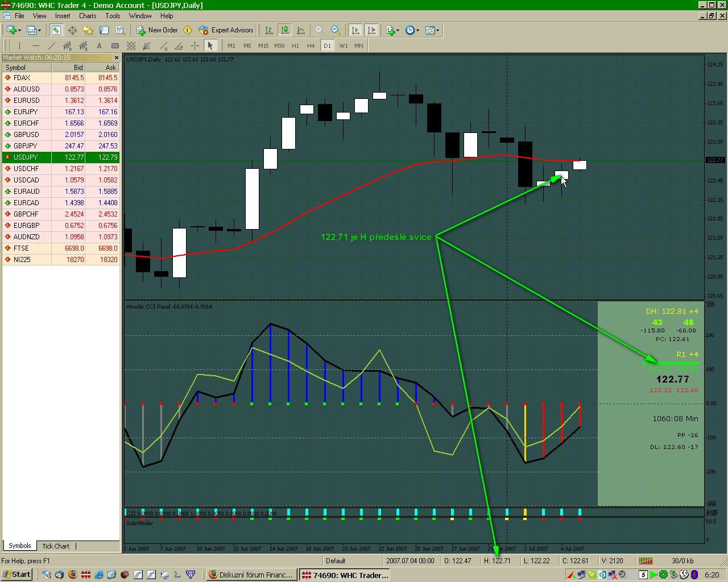Select the text label rectangle tool
The image size is (728, 582).
pyautogui.click(x=115, y=45)
